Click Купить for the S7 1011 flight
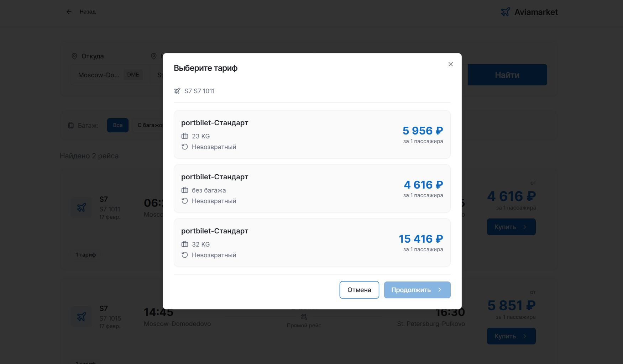The height and width of the screenshot is (364, 623). tap(511, 227)
